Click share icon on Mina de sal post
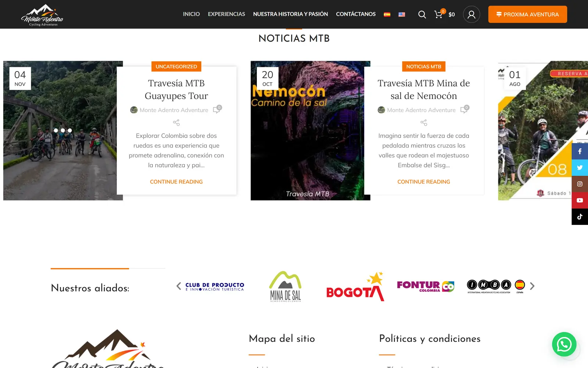Screen dimensions: 588x368 (x=424, y=123)
